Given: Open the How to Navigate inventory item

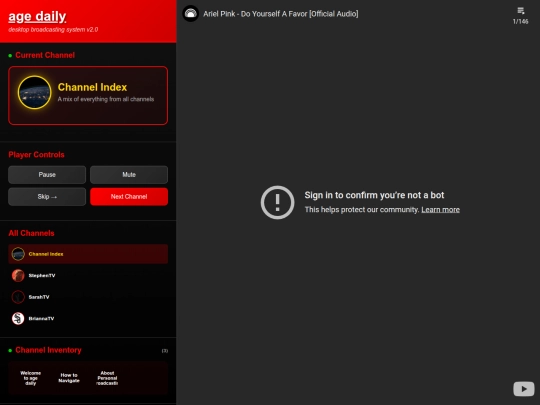Looking at the screenshot, I should point(69,378).
